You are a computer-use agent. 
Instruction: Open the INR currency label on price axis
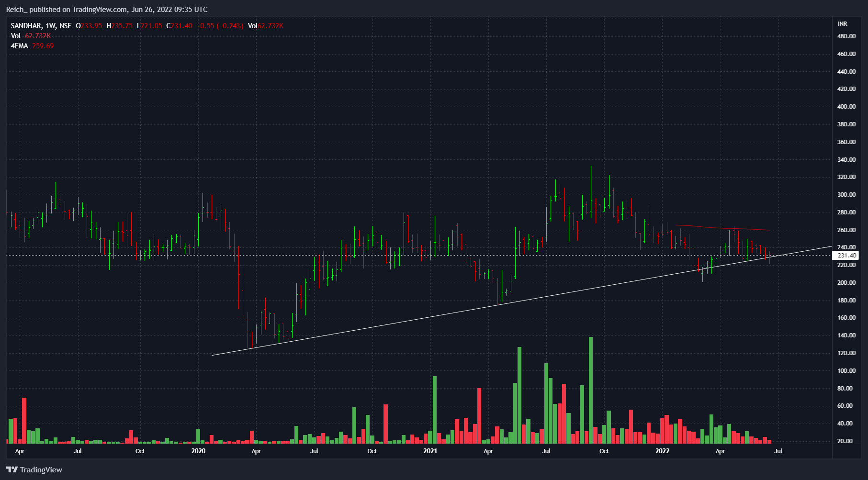842,23
